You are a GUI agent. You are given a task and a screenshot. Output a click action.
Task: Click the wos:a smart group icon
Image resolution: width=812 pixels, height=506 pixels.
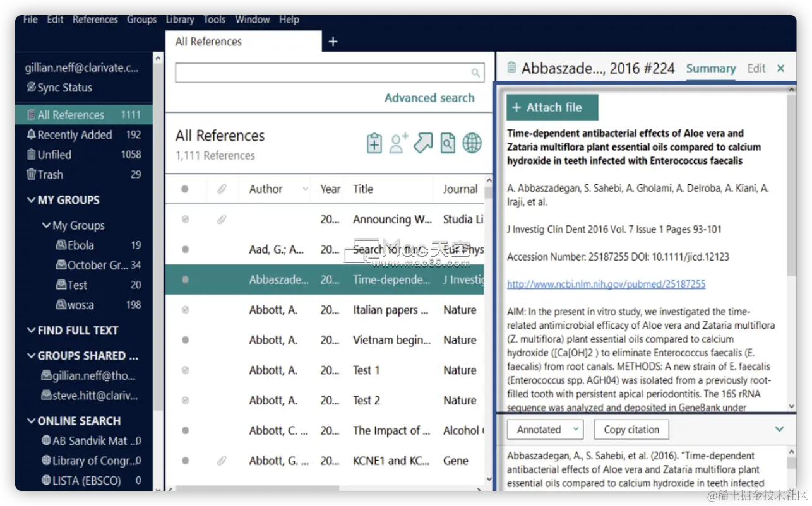[x=61, y=305]
